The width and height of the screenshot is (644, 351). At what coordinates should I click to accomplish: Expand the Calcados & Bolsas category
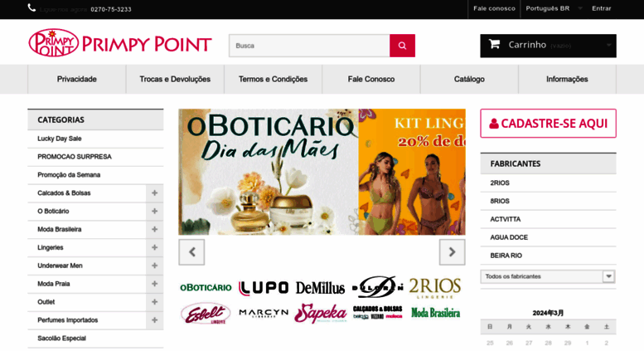pyautogui.click(x=154, y=193)
